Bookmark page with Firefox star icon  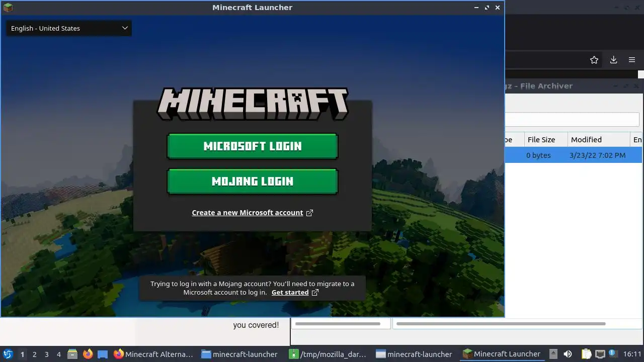(x=594, y=60)
